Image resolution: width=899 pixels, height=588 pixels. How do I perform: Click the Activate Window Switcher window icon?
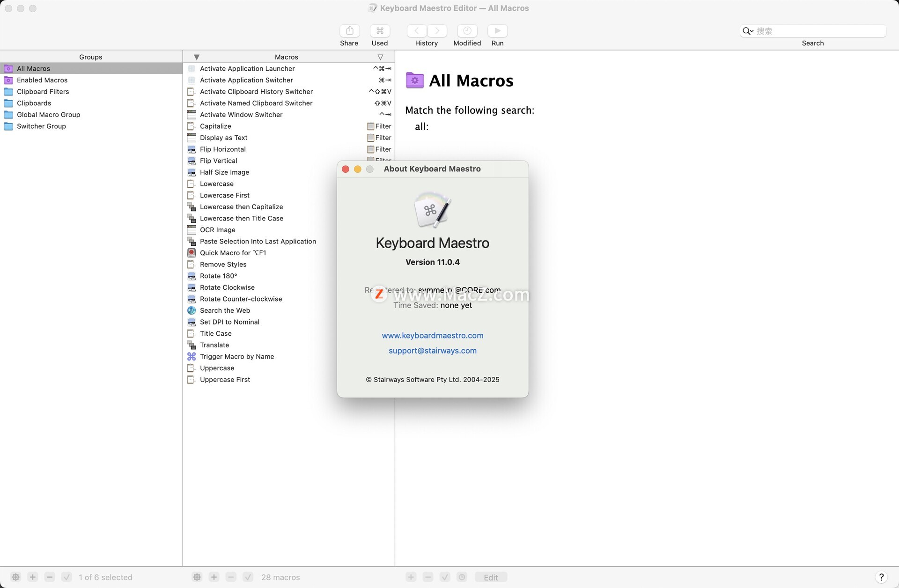pyautogui.click(x=191, y=115)
